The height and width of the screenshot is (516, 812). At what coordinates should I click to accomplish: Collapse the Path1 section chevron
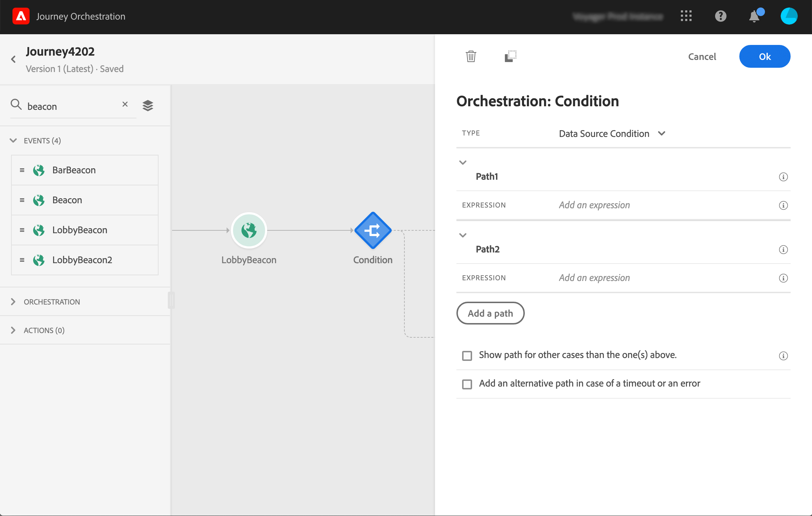463,163
